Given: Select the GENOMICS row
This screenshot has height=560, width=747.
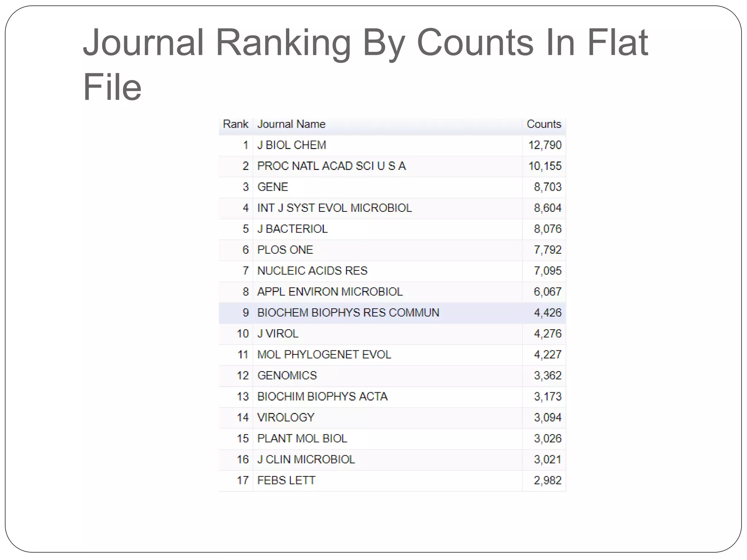Looking at the screenshot, I should (x=287, y=376).
